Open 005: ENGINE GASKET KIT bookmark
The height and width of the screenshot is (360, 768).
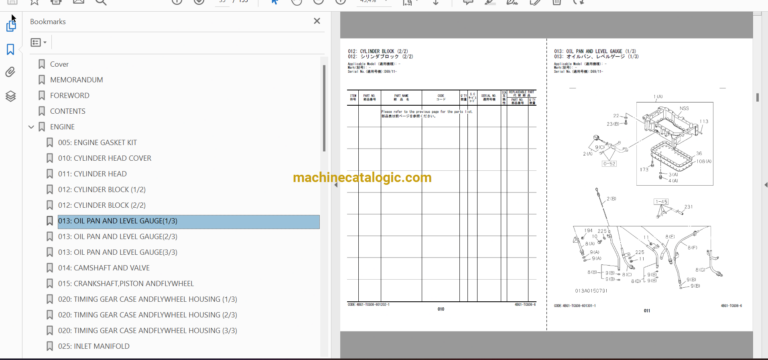pos(97,143)
